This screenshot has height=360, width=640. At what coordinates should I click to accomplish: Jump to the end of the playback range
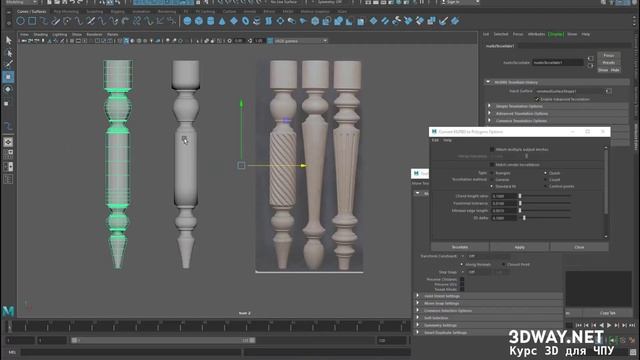coord(632,325)
